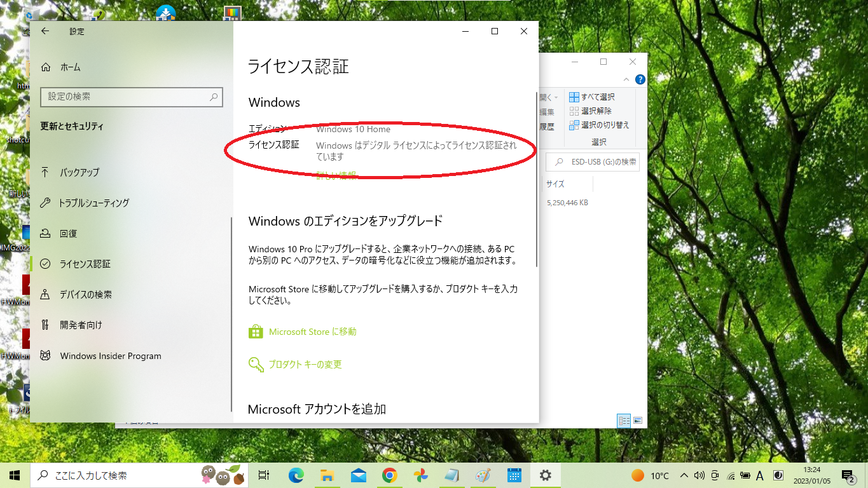868x488 pixels.
Task: Open the notification center with 2 badge
Action: (x=848, y=475)
